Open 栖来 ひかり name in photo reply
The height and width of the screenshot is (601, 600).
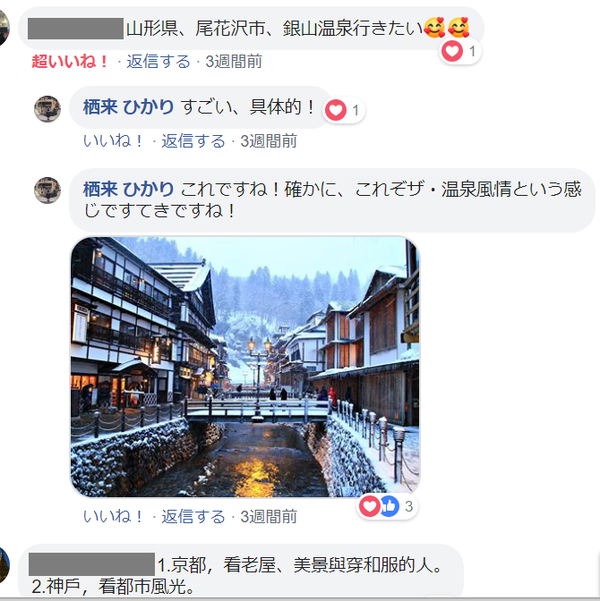[x=128, y=189]
